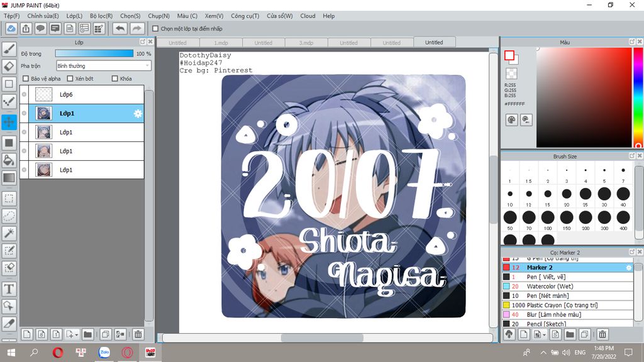Toggle visibility of the bottom Lớp1 layer
The width and height of the screenshot is (644, 362).
click(x=25, y=170)
